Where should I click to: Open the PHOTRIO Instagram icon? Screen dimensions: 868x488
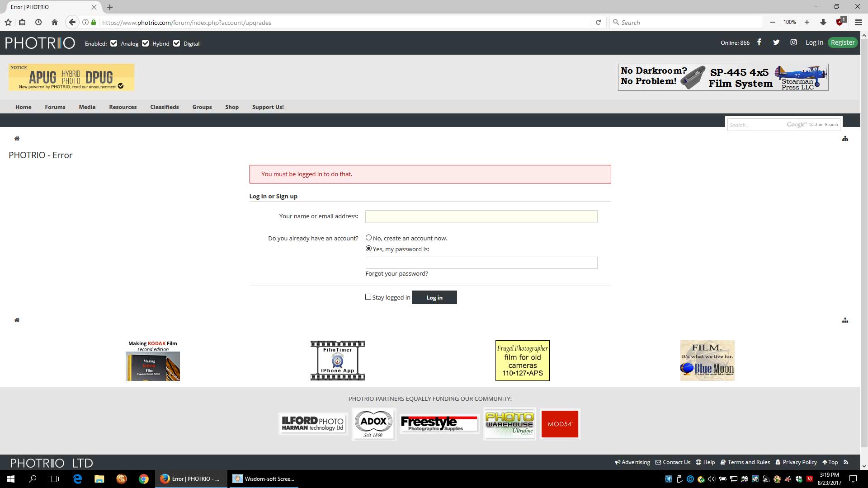pos(793,42)
